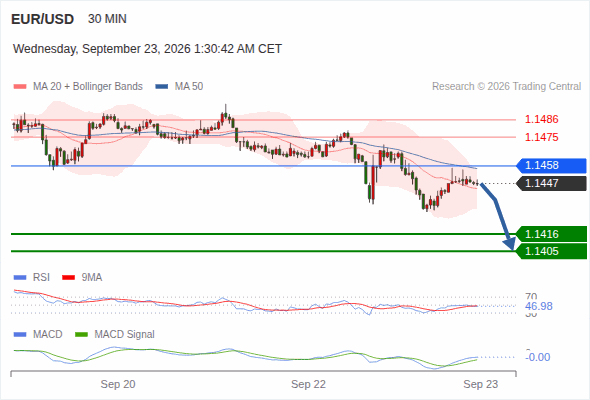Click the MA 20 + Bollinger Bands legend swatch
This screenshot has height=400, width=590.
(20, 87)
